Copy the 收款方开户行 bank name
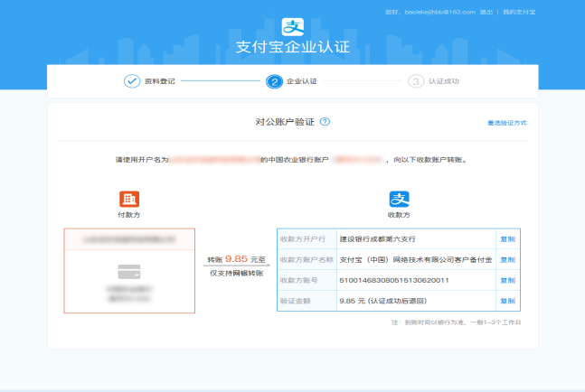 coord(508,238)
